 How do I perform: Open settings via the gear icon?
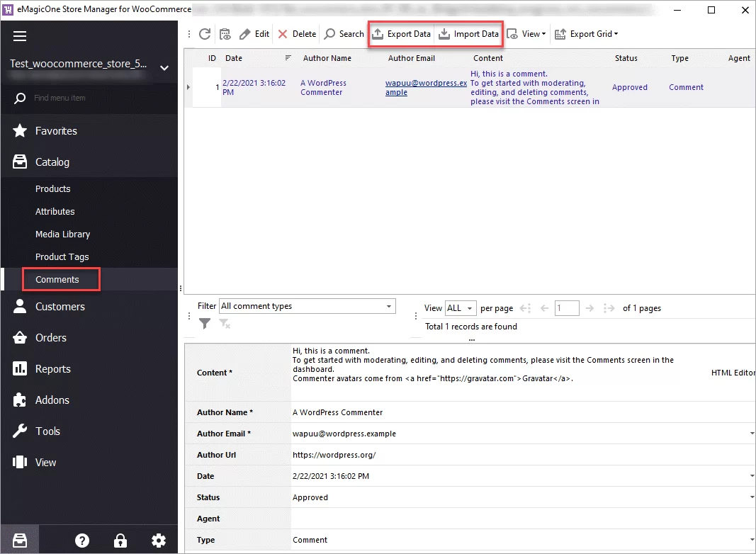coord(159,540)
